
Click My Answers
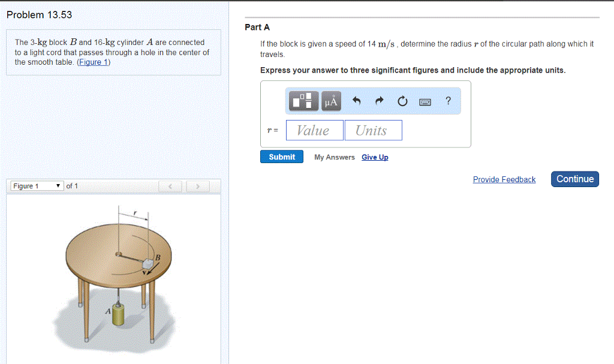click(334, 157)
